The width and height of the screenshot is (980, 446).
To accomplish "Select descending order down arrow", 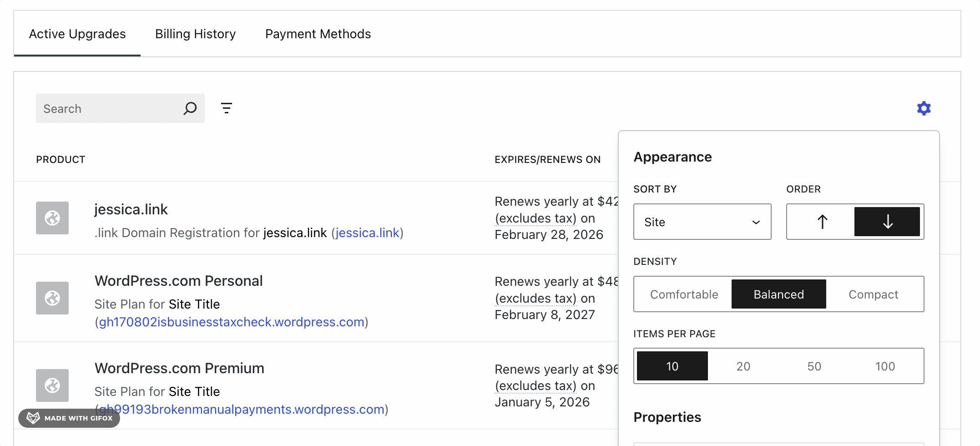I will (887, 222).
